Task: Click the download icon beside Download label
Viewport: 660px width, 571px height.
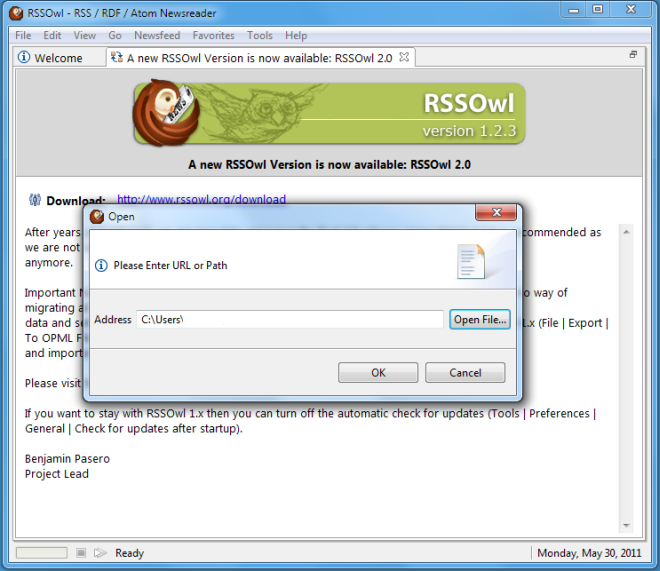Action: click(x=35, y=199)
